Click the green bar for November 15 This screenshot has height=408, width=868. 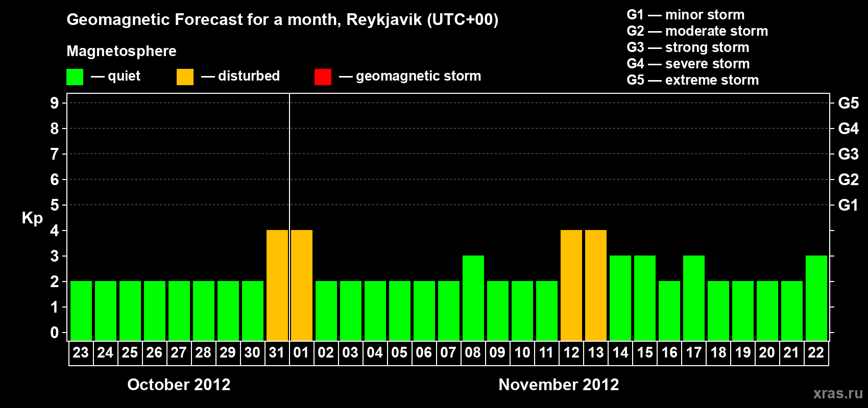[x=645, y=298]
